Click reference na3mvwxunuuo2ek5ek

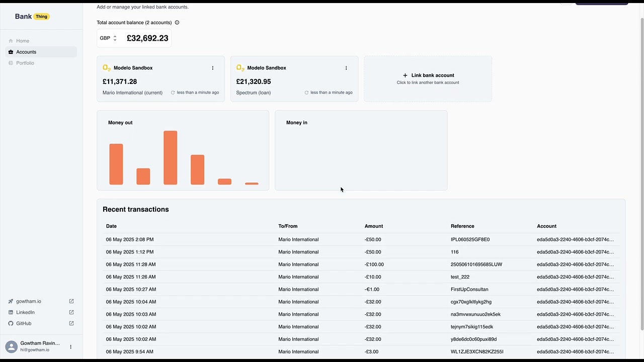tap(475, 314)
